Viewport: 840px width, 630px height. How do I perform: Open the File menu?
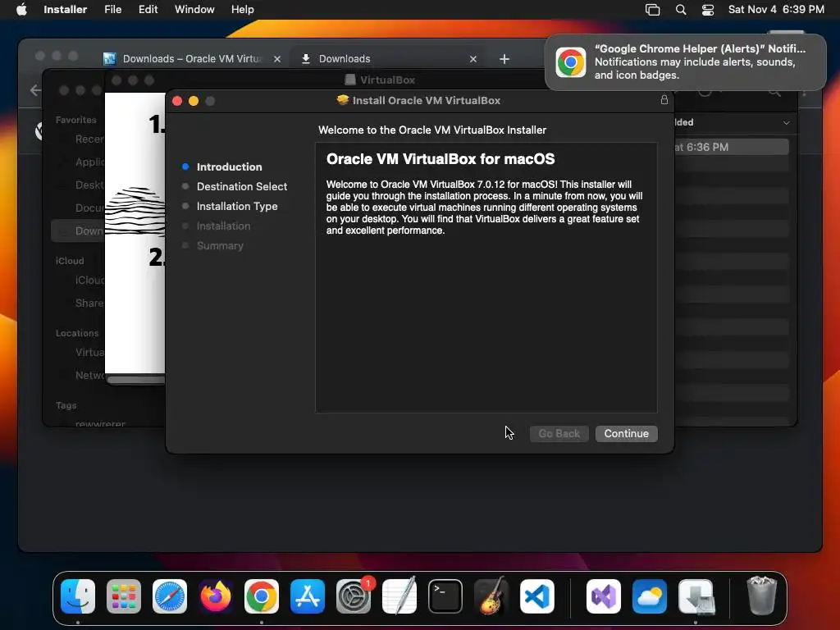pyautogui.click(x=112, y=9)
